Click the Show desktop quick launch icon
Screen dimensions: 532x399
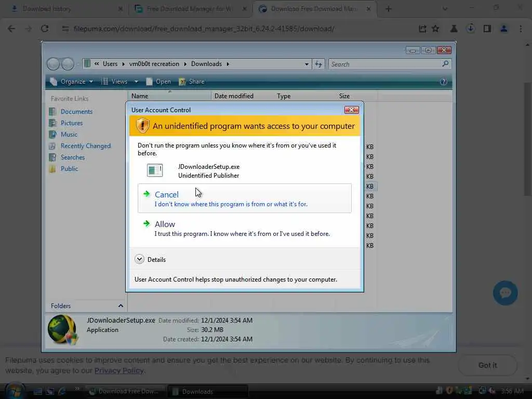point(37,392)
